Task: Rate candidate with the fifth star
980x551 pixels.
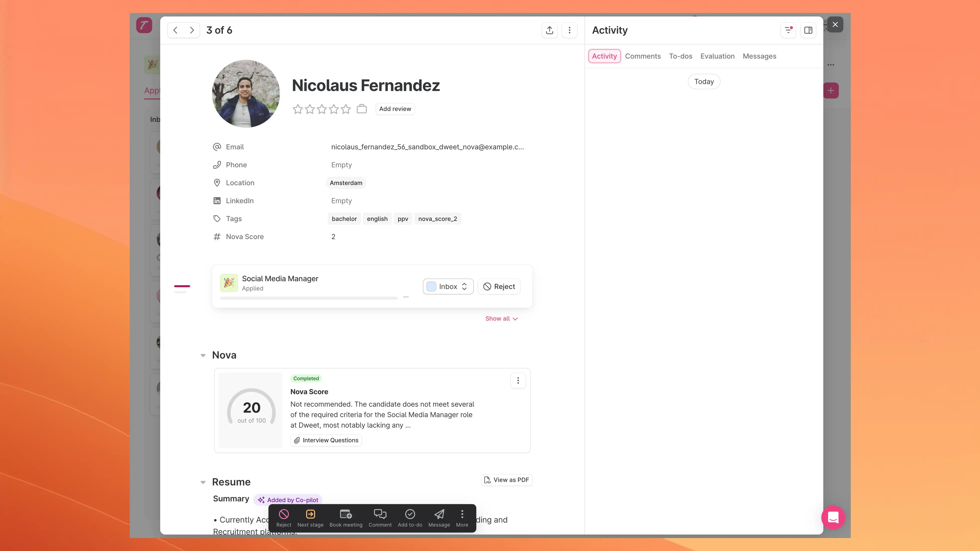Action: pos(346,109)
